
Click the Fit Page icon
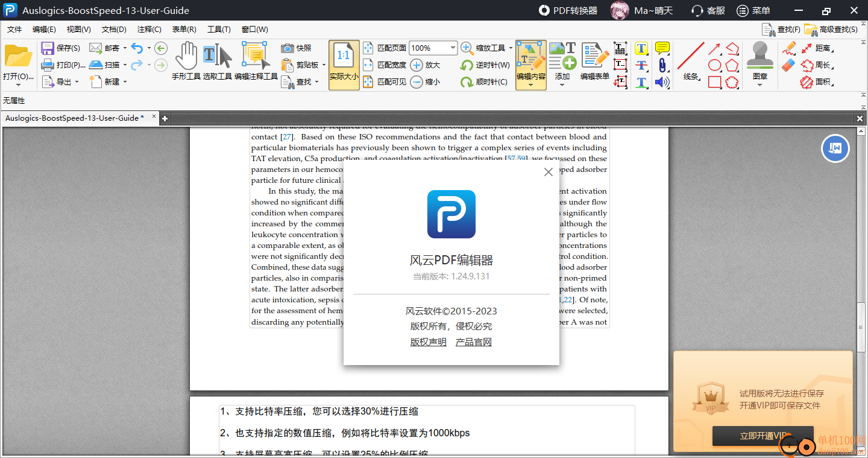[368, 48]
